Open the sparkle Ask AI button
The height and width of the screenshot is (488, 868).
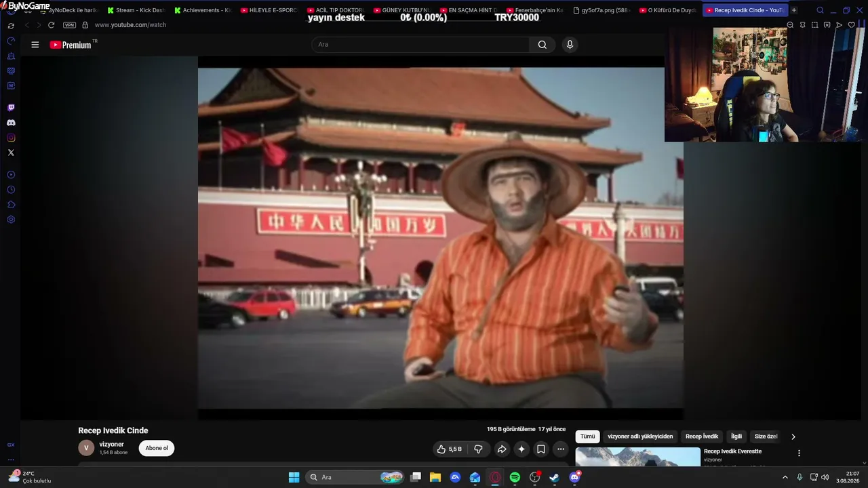point(521,449)
